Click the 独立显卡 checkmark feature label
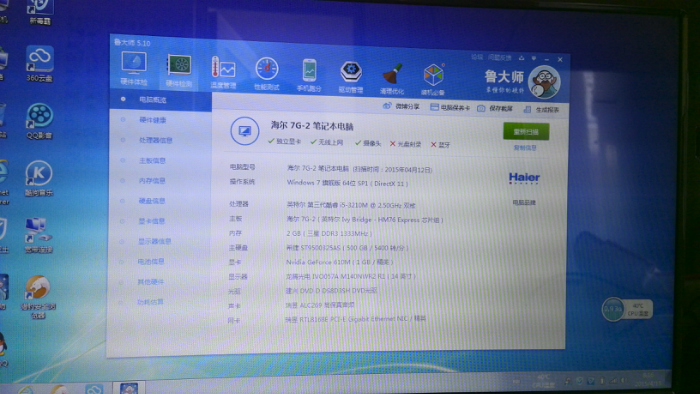Viewport: 700px width, 394px height. pos(284,141)
